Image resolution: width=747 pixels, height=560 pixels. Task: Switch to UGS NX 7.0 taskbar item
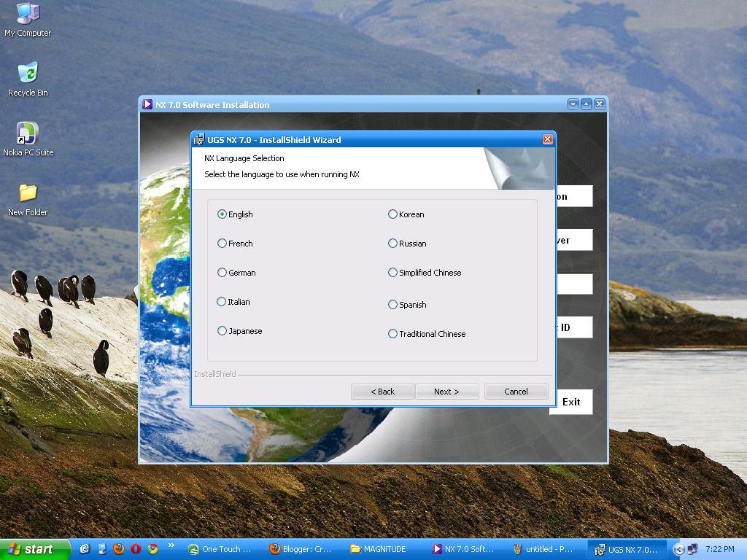click(x=627, y=549)
